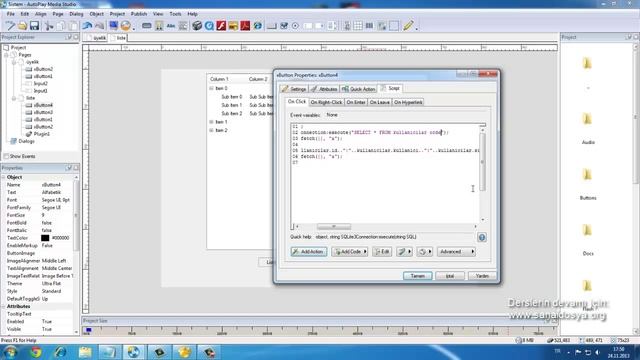Select the On Enter event tab

point(356,102)
